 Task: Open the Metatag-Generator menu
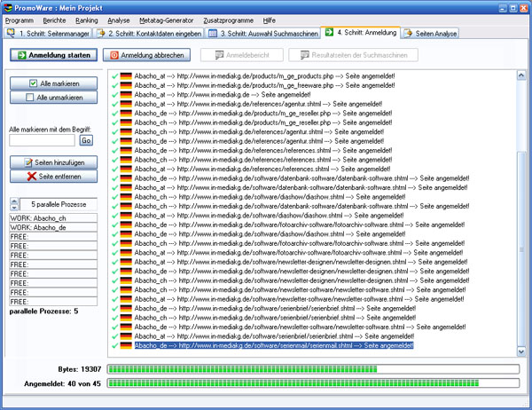167,20
